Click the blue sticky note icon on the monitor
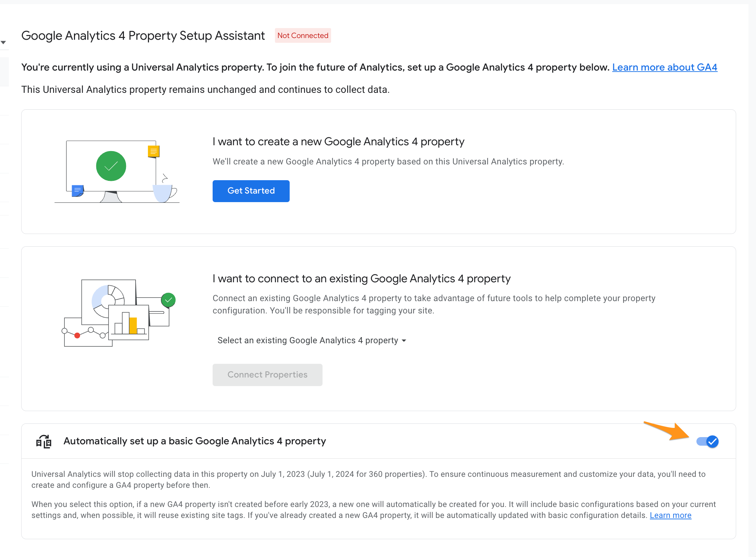The width and height of the screenshot is (756, 557). (x=78, y=190)
